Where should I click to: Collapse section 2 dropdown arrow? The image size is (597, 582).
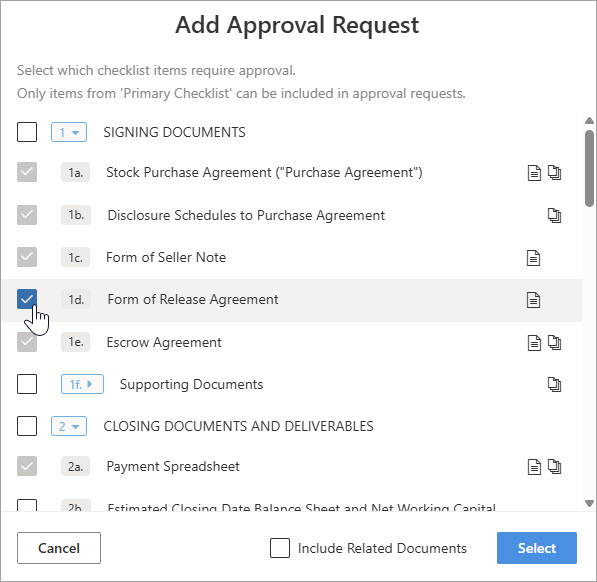69,426
